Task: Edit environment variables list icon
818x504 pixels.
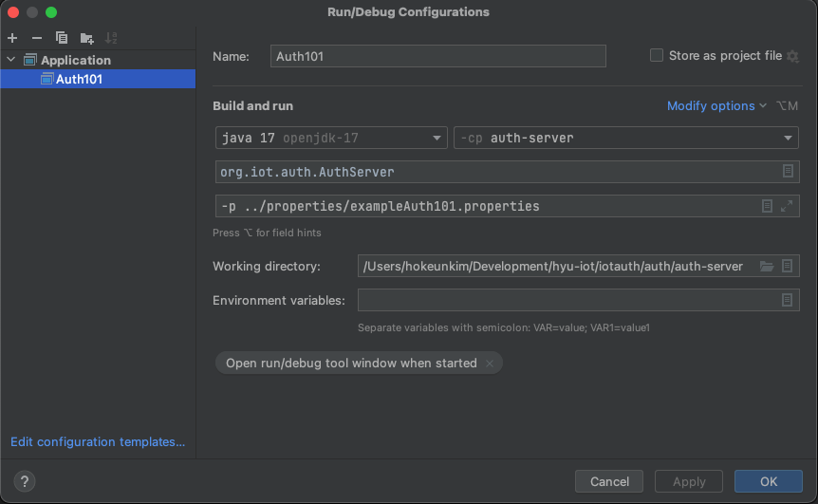Action: [x=788, y=300]
